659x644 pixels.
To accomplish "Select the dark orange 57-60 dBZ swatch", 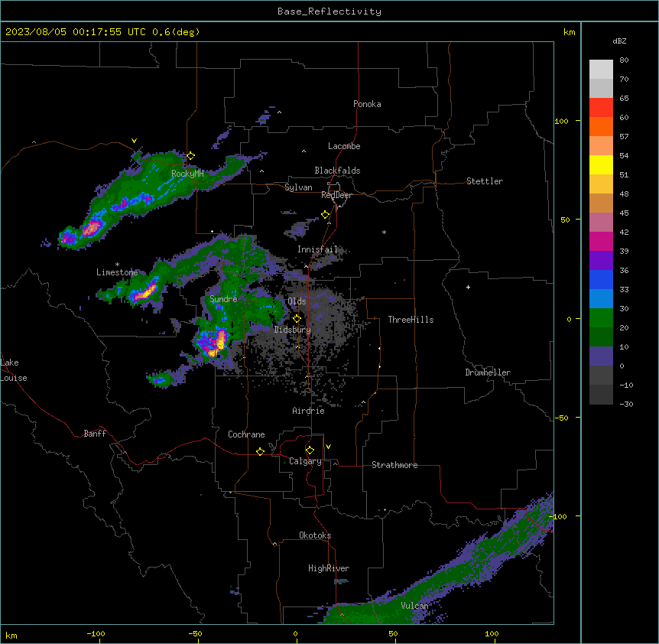I will (x=601, y=127).
